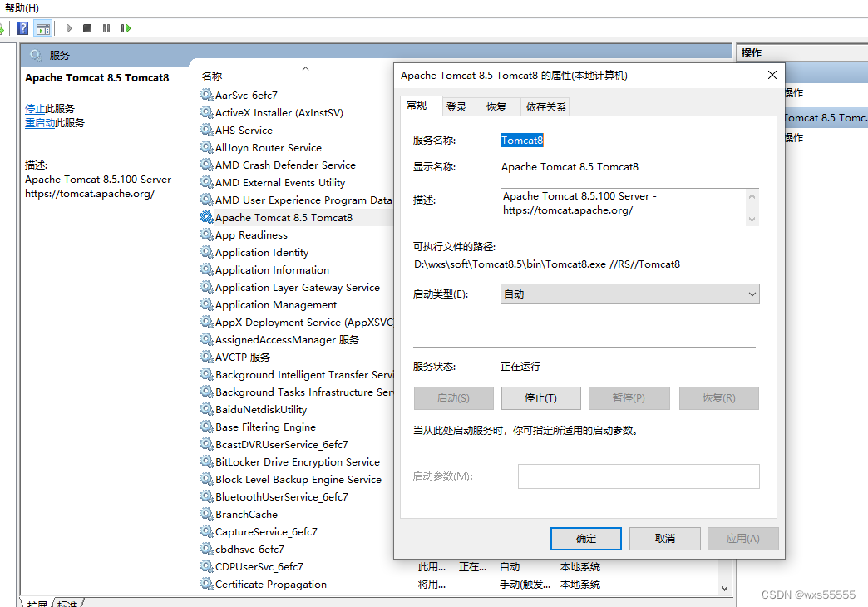
Task: Click the 取消 button
Action: click(x=664, y=538)
